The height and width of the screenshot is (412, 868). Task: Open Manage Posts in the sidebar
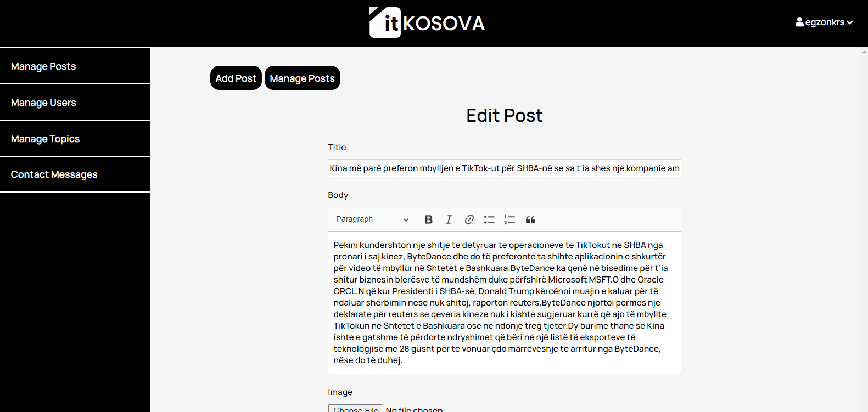[x=75, y=66]
